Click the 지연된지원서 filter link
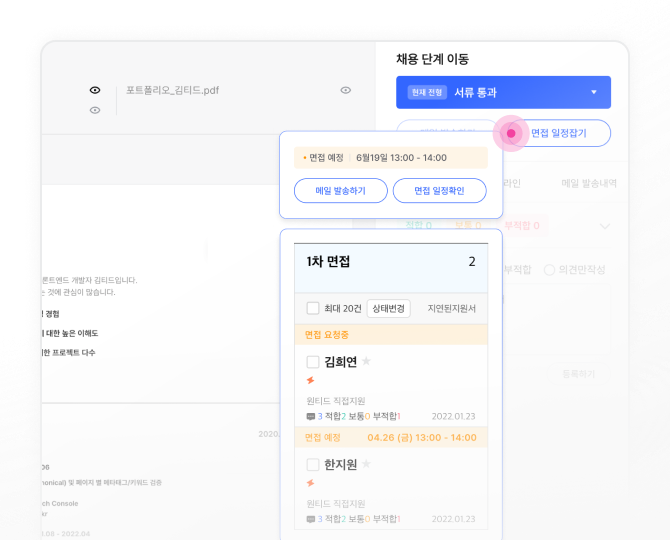 [x=452, y=308]
